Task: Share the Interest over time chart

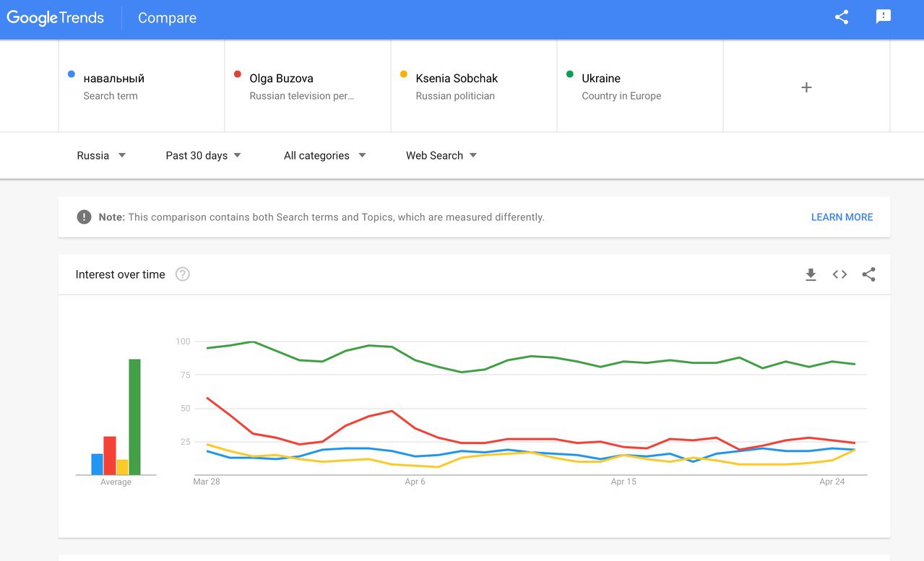Action: 868,274
